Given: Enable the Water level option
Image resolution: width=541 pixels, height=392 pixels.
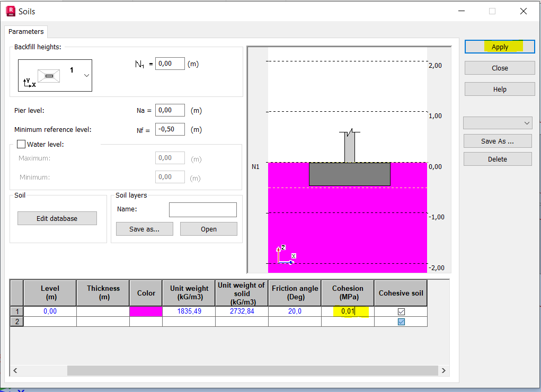Looking at the screenshot, I should 21,144.
